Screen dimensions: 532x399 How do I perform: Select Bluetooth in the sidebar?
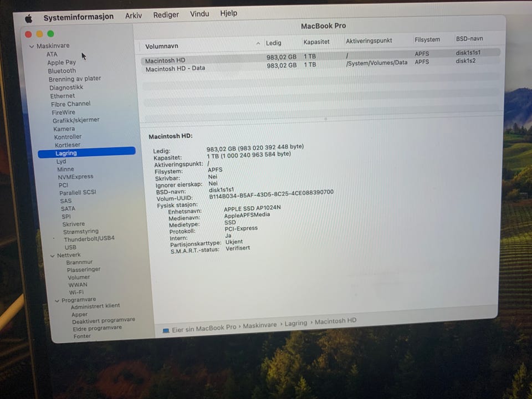(x=62, y=70)
